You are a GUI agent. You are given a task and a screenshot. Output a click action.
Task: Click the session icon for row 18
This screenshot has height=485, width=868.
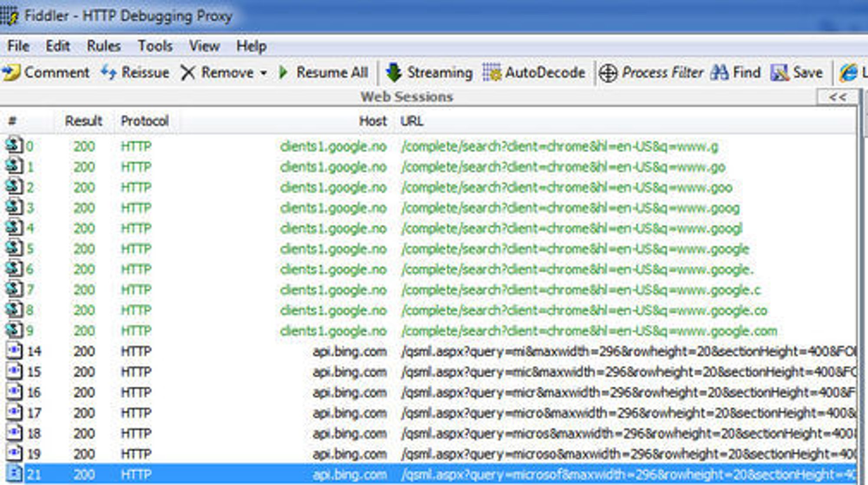point(14,432)
